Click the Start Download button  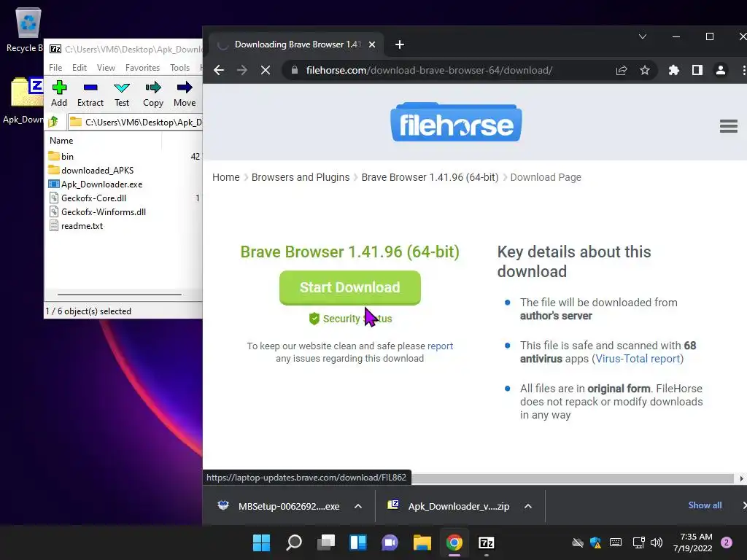349,287
